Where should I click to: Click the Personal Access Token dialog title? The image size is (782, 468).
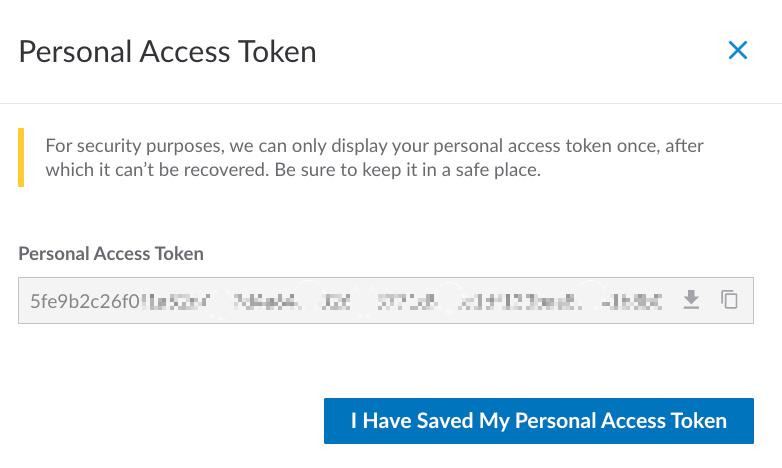tap(167, 51)
